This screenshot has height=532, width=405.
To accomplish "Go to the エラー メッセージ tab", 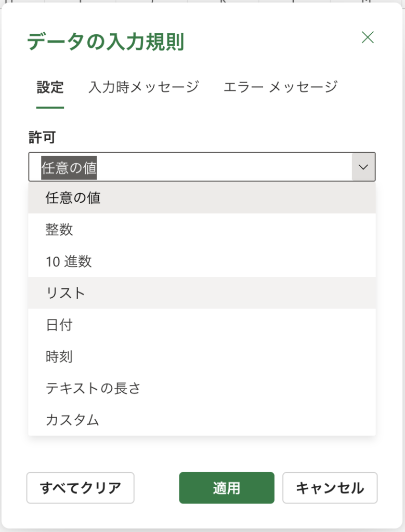I will coord(280,87).
